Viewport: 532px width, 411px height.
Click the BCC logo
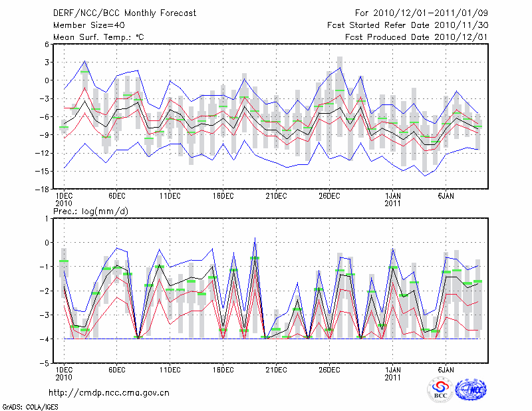click(x=440, y=390)
